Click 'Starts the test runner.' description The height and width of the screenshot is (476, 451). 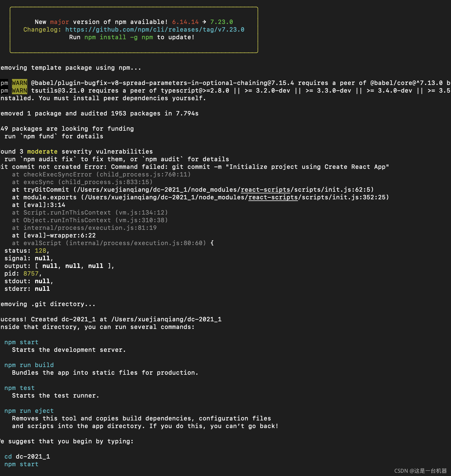(x=56, y=395)
